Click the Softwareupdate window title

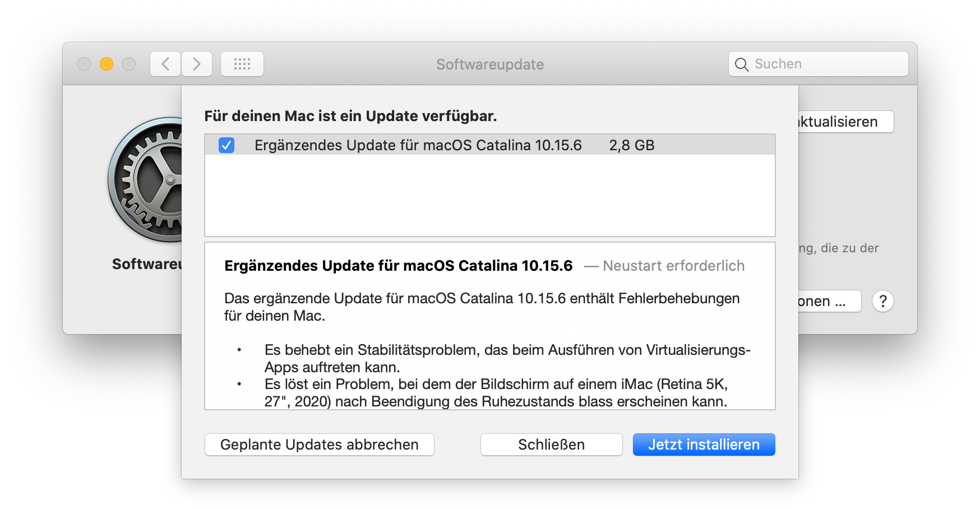tap(489, 64)
